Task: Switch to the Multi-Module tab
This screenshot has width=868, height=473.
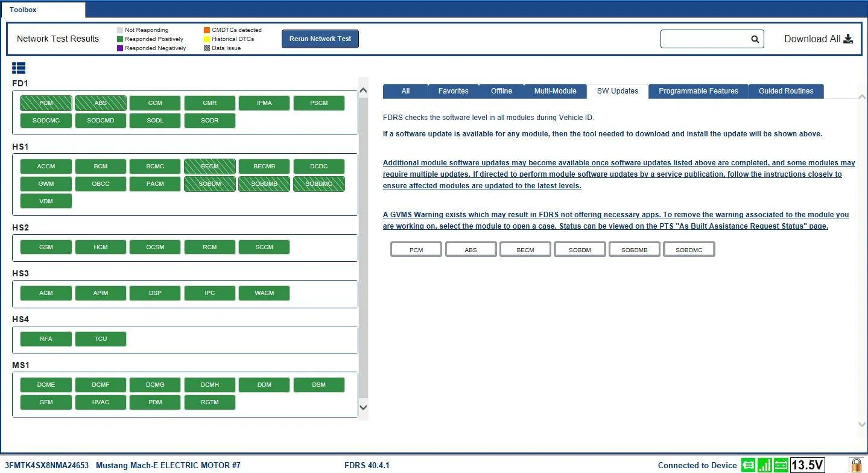Action: point(556,91)
